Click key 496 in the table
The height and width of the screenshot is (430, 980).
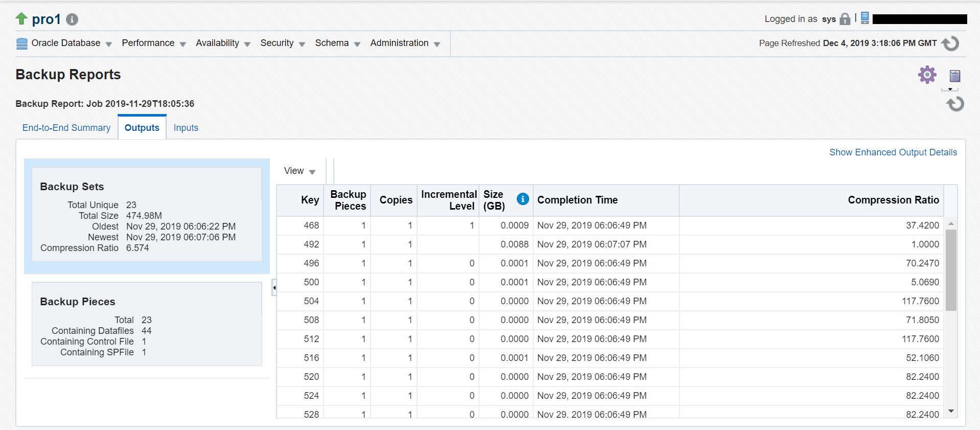point(311,263)
